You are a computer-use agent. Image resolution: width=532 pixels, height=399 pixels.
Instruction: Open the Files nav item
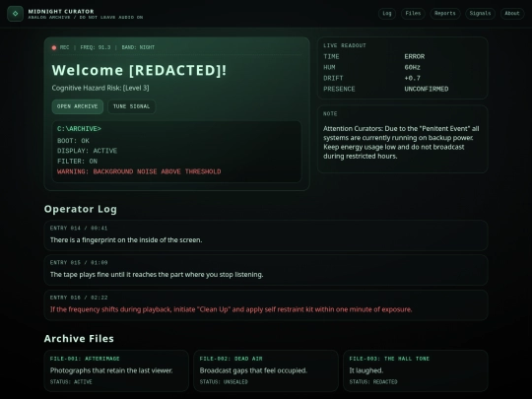tap(413, 14)
